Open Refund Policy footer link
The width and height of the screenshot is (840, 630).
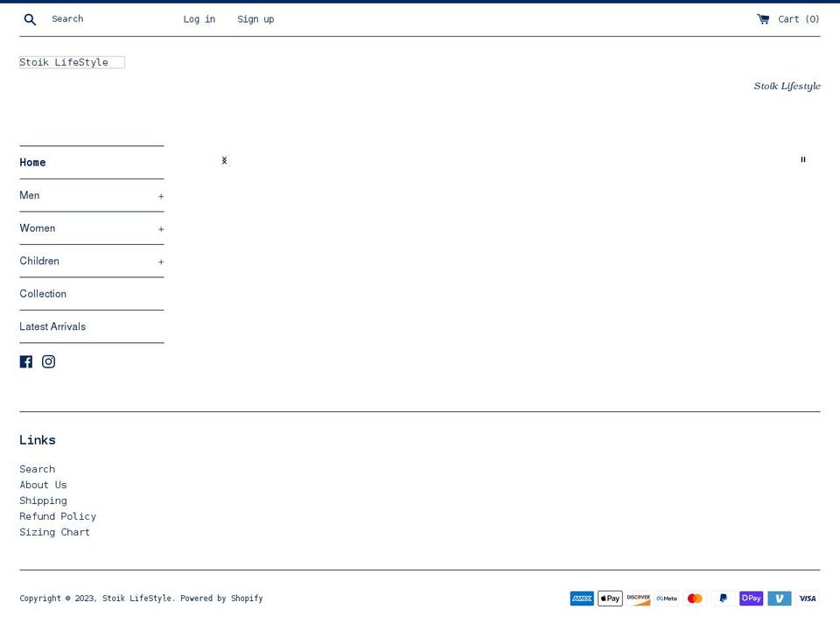(x=58, y=516)
